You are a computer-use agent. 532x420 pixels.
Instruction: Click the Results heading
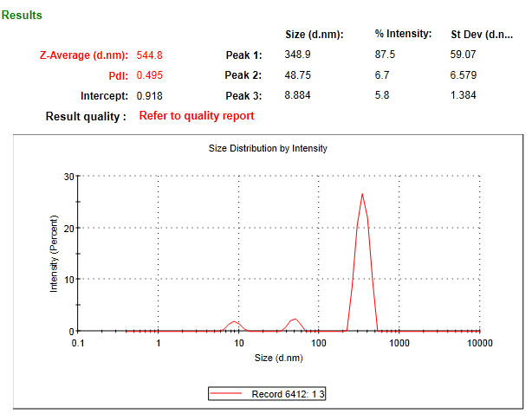tap(22, 16)
